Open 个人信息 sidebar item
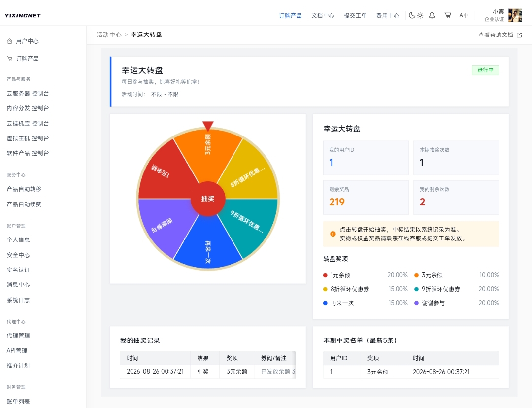 (18, 239)
